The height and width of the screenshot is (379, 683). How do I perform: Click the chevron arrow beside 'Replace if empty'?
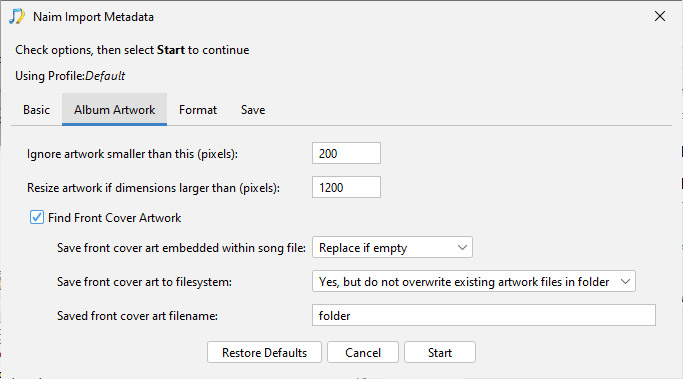tap(462, 247)
